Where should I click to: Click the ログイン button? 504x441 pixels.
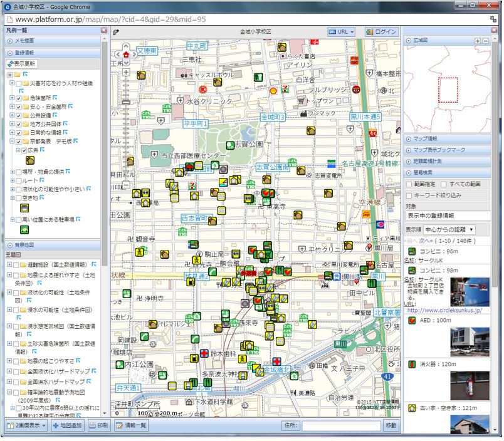(382, 31)
